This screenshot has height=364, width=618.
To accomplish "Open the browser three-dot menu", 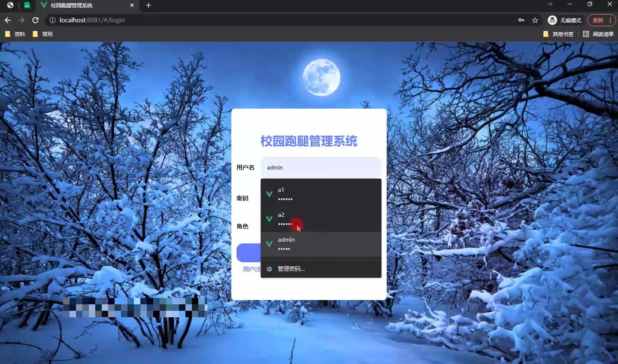I will click(x=610, y=20).
